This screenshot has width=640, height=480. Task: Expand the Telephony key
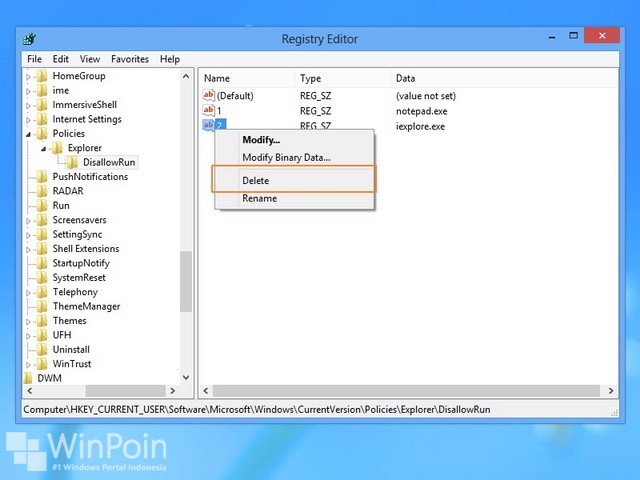28,293
